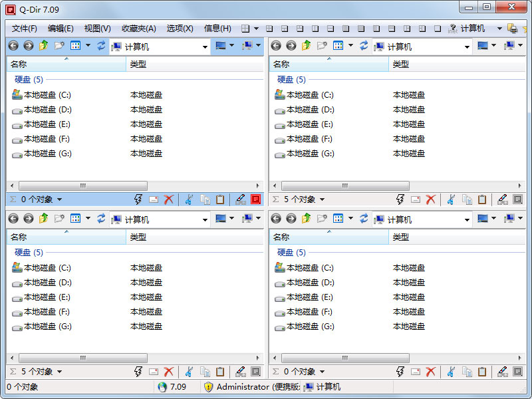Viewport: 532px width, 399px height.
Task: Collapse 硬盘 (5) group in bottom-right pane
Action: pyautogui.click(x=291, y=253)
